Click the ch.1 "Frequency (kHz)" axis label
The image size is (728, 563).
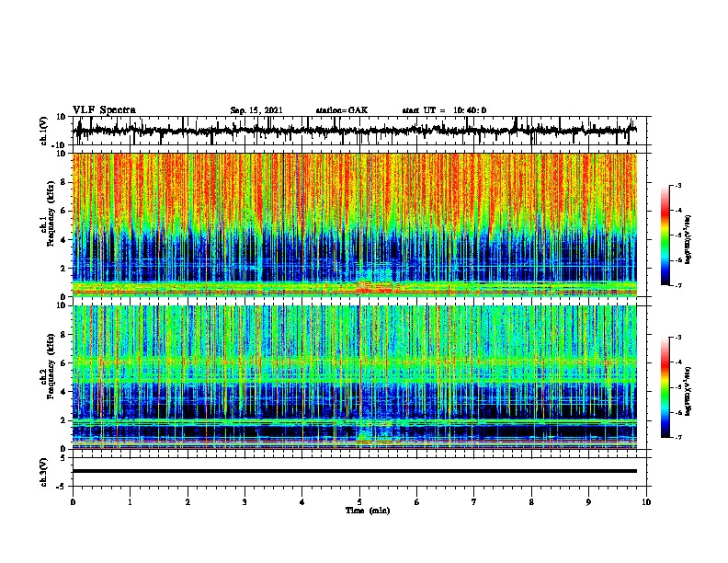click(x=50, y=214)
